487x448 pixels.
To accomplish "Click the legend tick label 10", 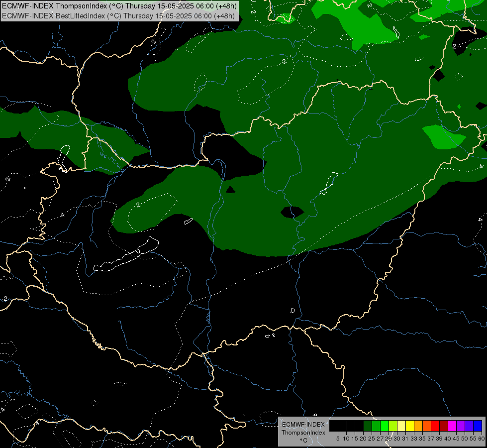I will 346,439.
